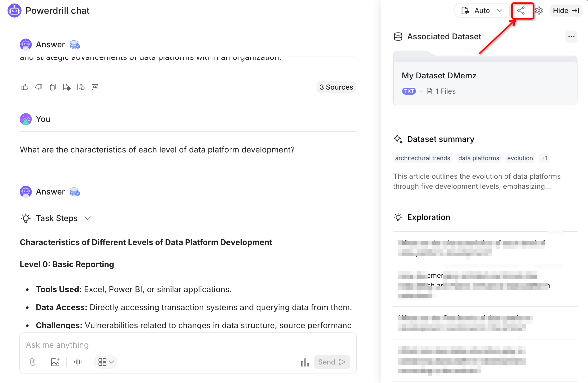588x383 pixels.
Task: Click the attach file paperclip icon
Action: tap(33, 362)
